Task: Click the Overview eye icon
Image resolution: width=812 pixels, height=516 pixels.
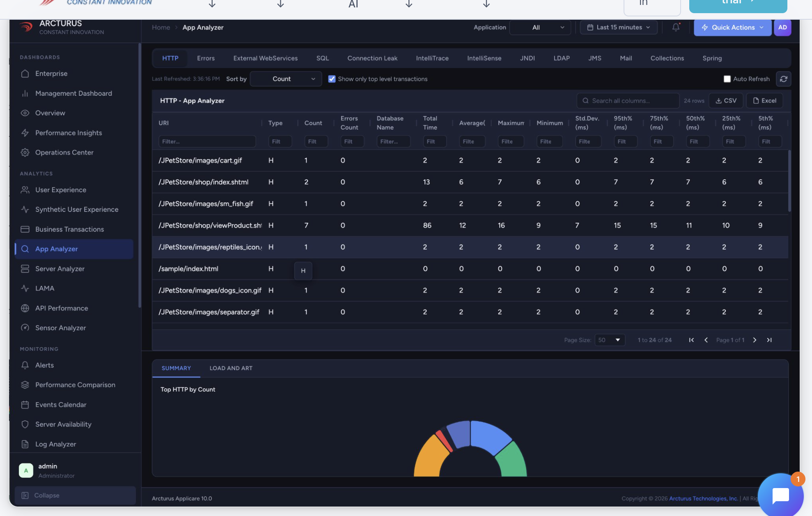Action: (25, 113)
